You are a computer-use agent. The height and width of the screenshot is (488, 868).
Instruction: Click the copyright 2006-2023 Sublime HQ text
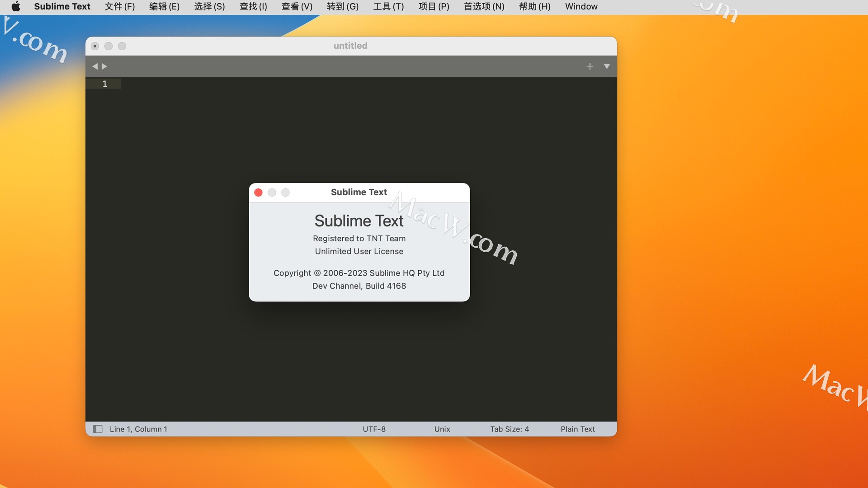click(359, 273)
